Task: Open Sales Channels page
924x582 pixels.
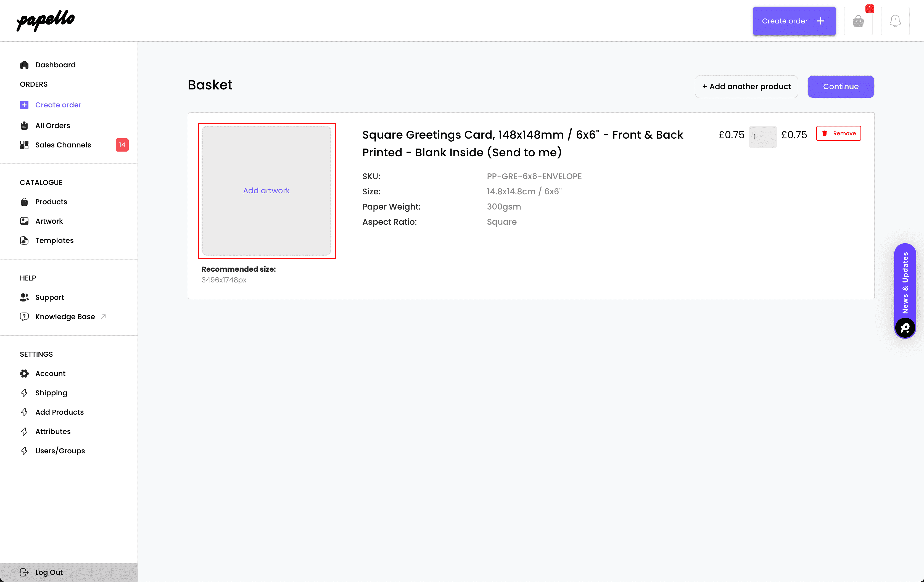Action: click(63, 145)
